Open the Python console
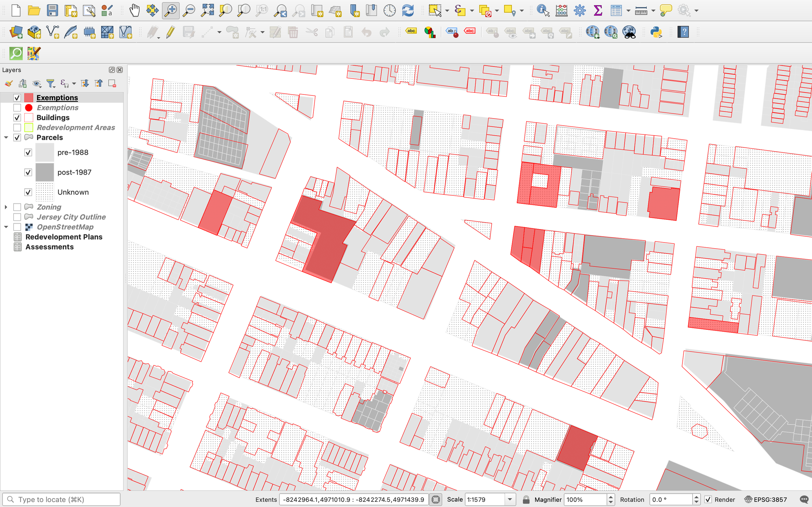This screenshot has width=812, height=507. click(656, 32)
